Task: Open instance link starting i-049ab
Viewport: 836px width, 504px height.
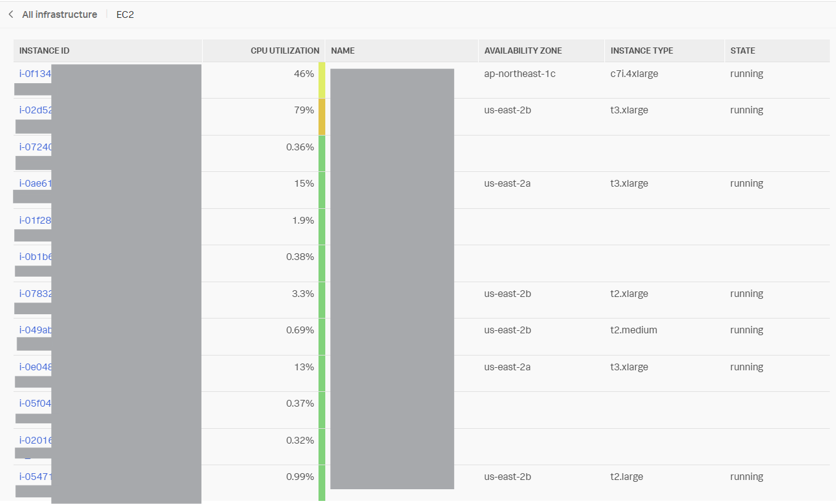Action: [x=35, y=330]
